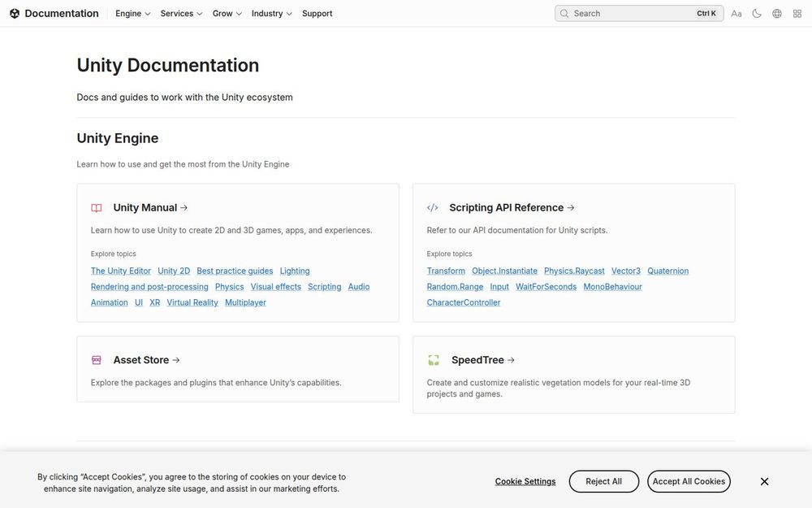Open the font size (Aa) settings

[x=736, y=14]
